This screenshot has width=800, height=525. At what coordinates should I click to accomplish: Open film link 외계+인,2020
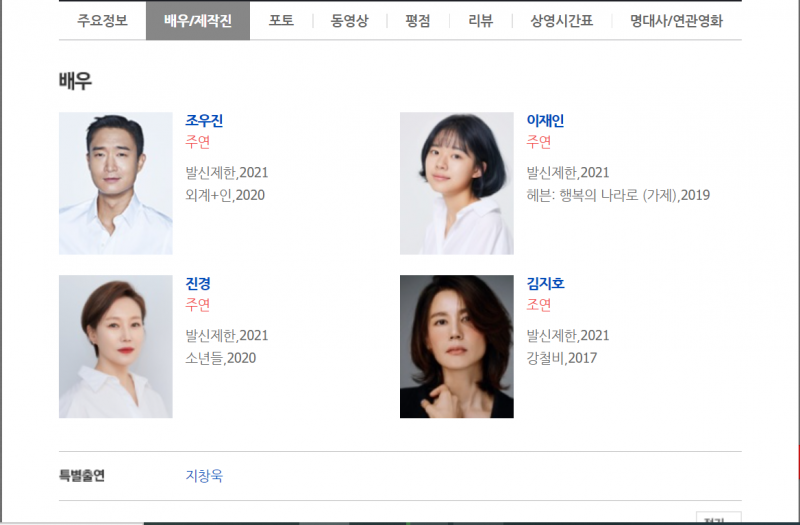[x=225, y=195]
